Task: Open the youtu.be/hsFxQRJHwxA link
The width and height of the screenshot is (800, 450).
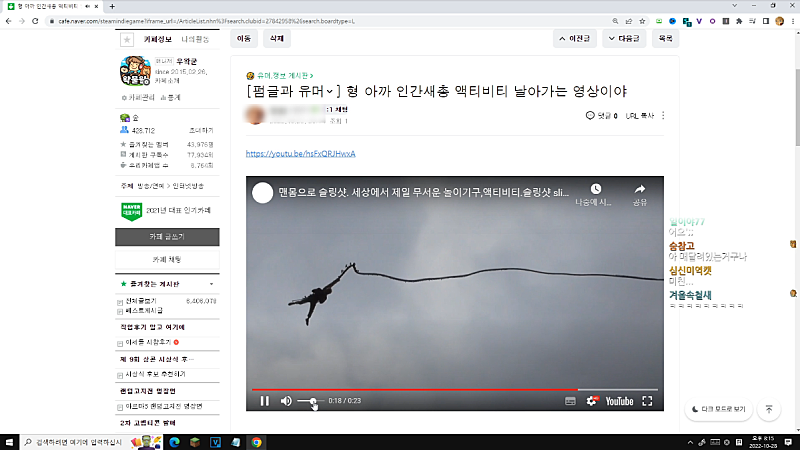Action: tap(301, 154)
